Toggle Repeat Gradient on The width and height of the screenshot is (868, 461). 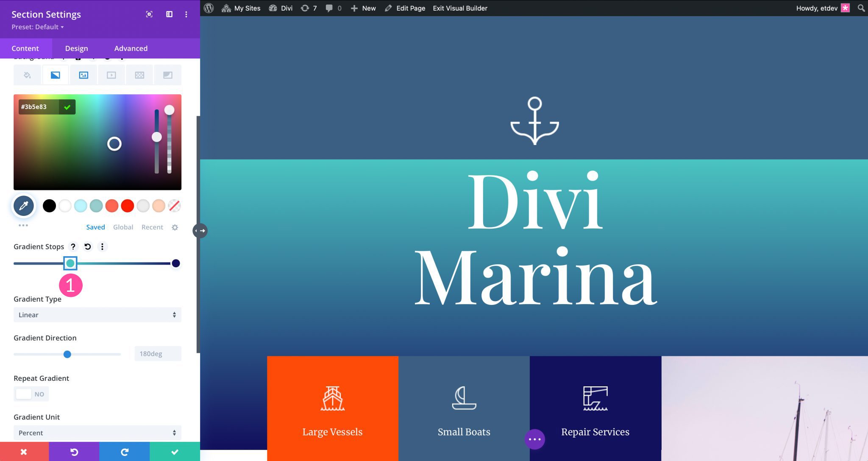click(31, 394)
